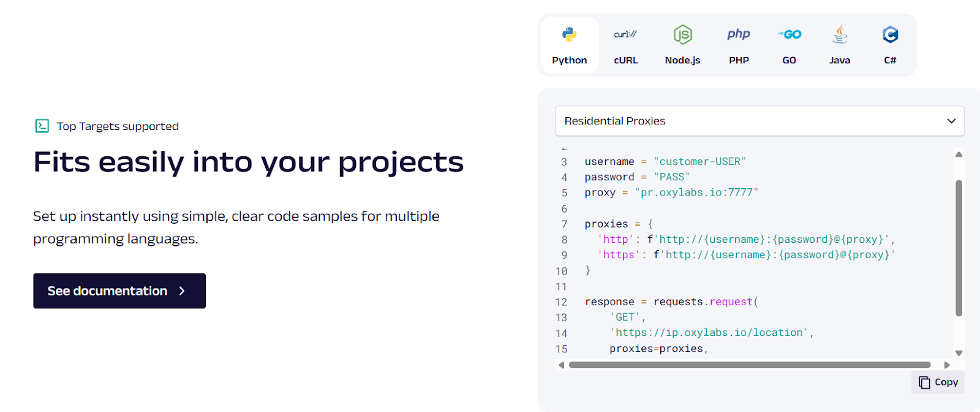Switch to the PHP tab label
Viewport: 980px width, 412px height.
click(x=739, y=60)
